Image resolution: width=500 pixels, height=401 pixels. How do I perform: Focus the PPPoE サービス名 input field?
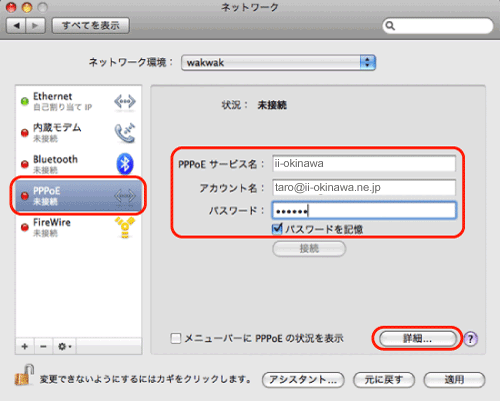[x=364, y=164]
